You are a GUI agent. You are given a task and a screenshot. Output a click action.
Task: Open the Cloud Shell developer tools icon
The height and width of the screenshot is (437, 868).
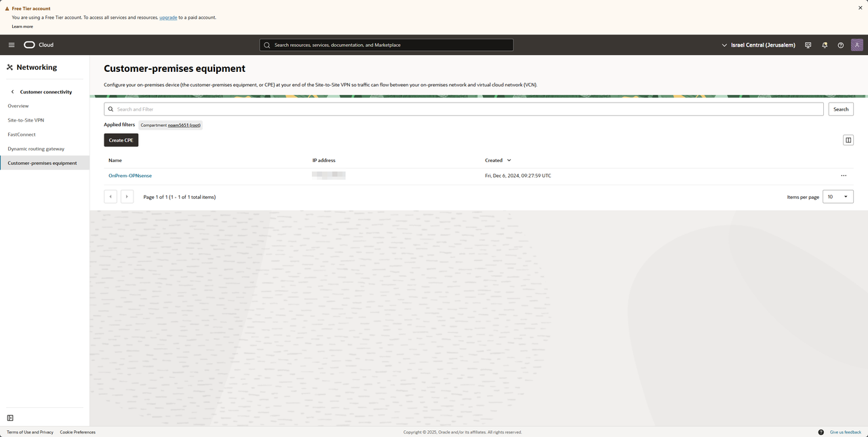[x=808, y=45]
